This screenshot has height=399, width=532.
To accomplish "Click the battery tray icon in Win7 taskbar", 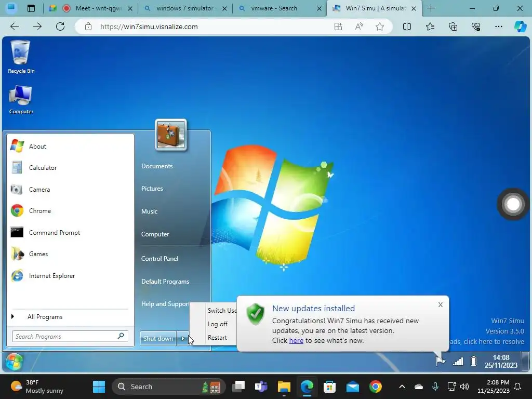I will [474, 361].
